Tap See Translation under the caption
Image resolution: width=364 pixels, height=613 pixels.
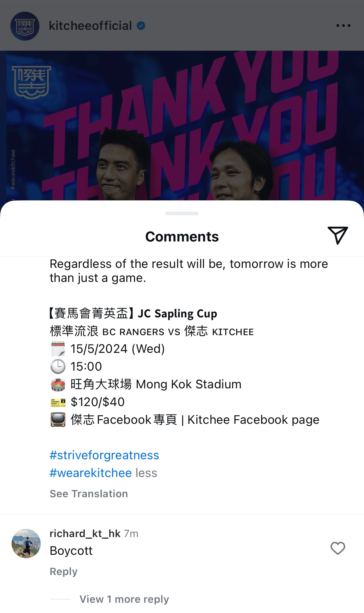click(89, 494)
